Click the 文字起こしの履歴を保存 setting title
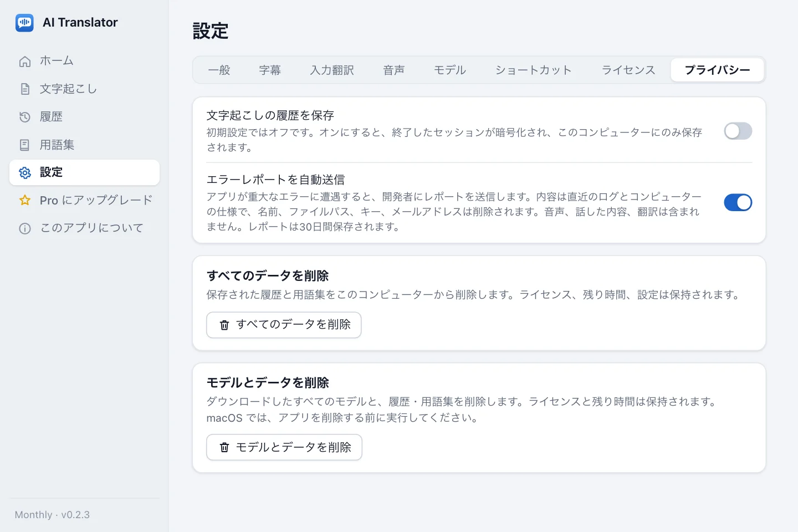 [270, 115]
